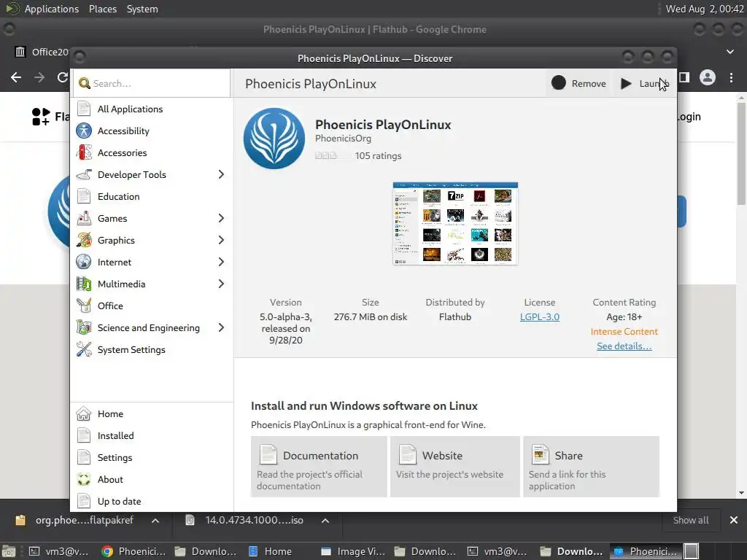
Task: Click the Up to date icon
Action: coord(84,502)
